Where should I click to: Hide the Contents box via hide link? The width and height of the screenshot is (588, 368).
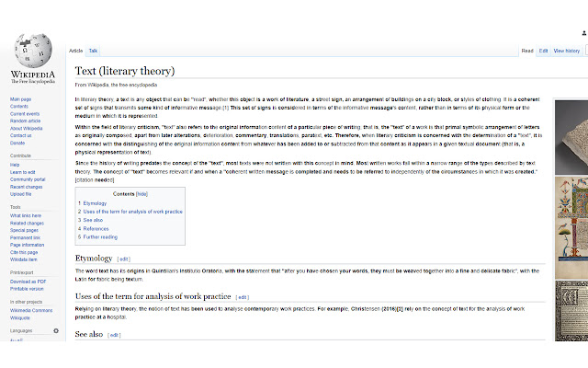pos(141,194)
